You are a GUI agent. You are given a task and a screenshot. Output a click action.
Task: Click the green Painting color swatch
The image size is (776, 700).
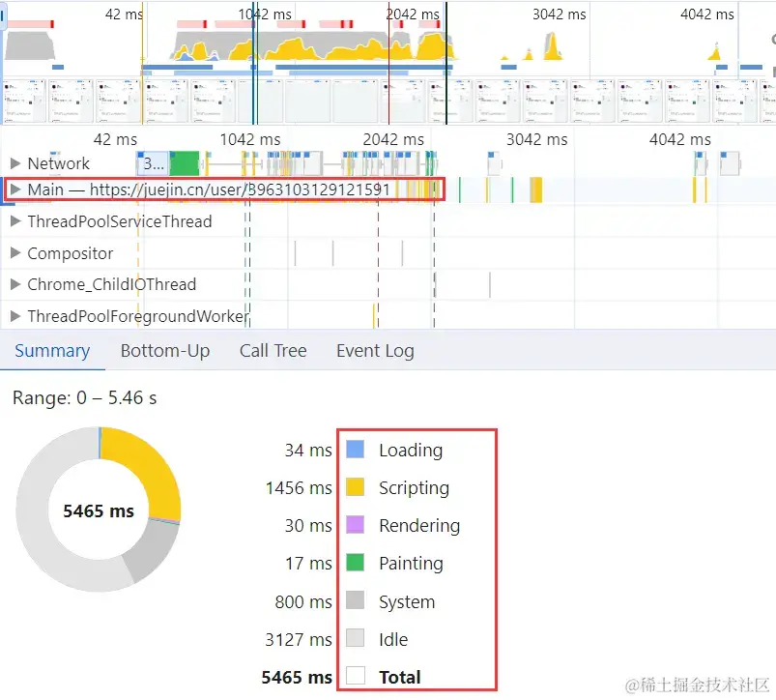pos(355,563)
